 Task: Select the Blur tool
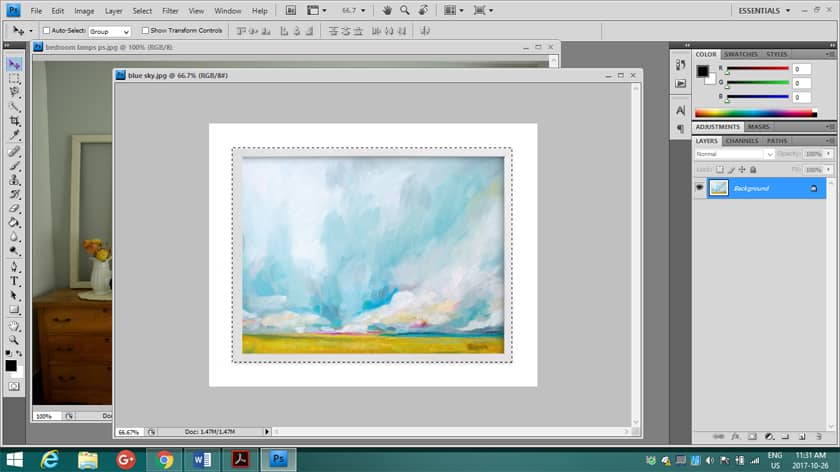[x=14, y=236]
